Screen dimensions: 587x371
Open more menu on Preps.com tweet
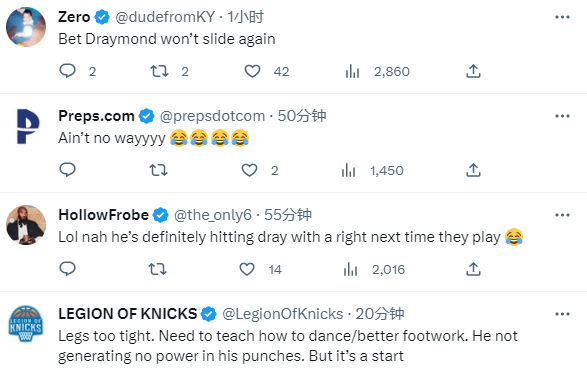pyautogui.click(x=562, y=116)
